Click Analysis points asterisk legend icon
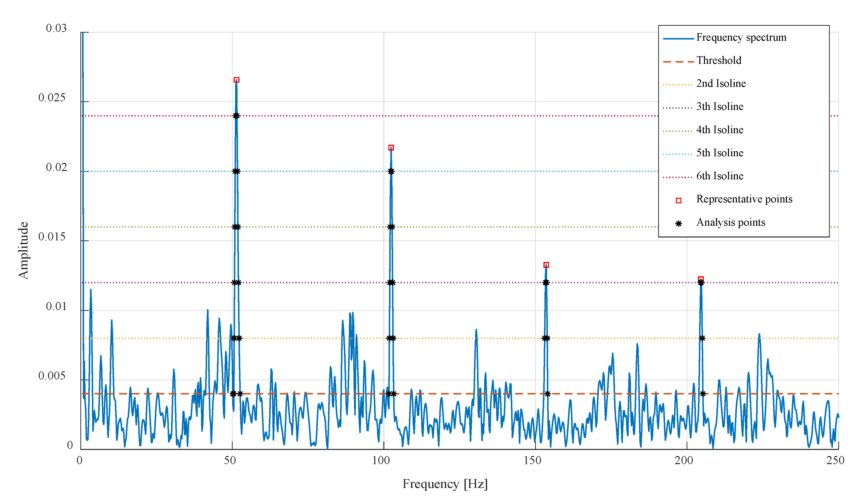Image resolution: width=868 pixels, height=498 pixels. point(679,224)
